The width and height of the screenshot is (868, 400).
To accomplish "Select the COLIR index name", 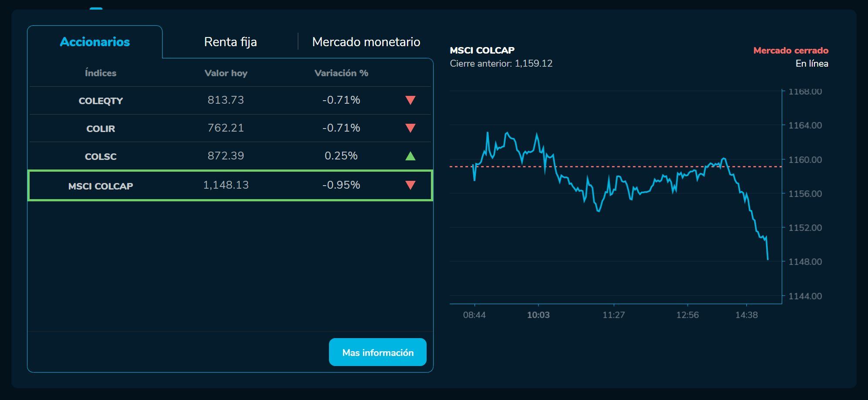I will click(x=101, y=129).
